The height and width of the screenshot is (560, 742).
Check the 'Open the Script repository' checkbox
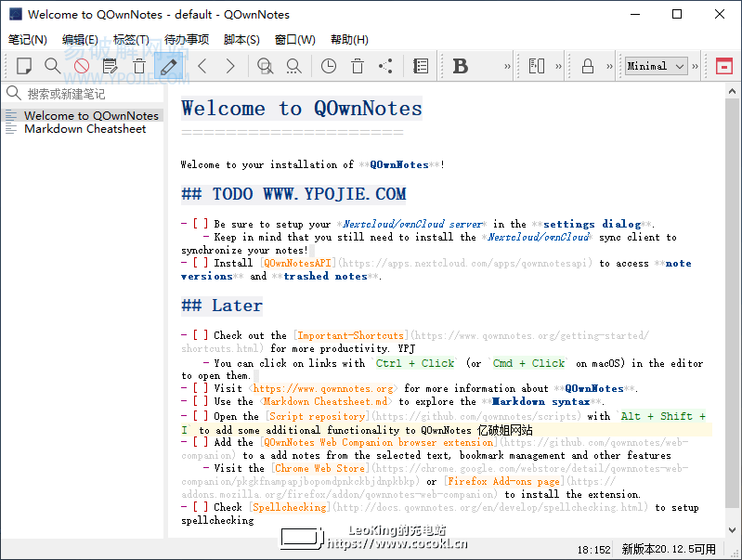tap(201, 416)
